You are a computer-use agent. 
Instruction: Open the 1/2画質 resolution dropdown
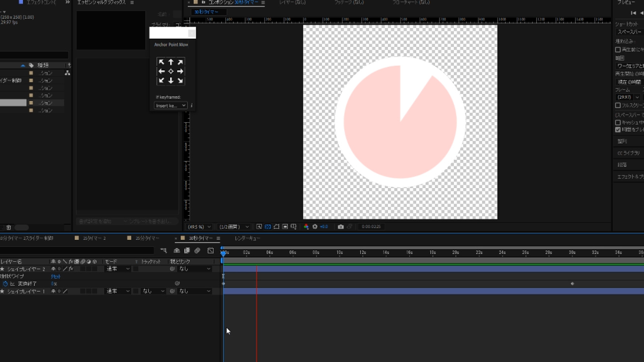[x=234, y=227]
